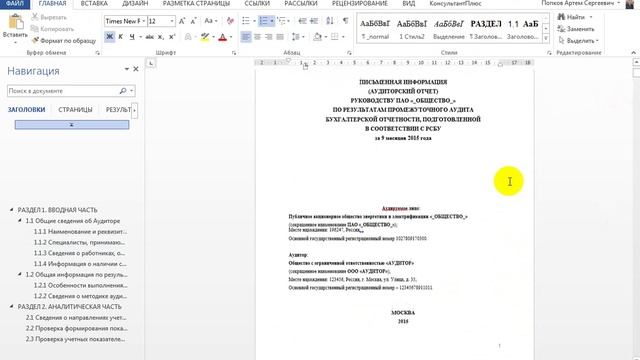Viewport: 640px width, 360px height.
Task: Apply the Выделение (emphasis) style
Action: [449, 29]
